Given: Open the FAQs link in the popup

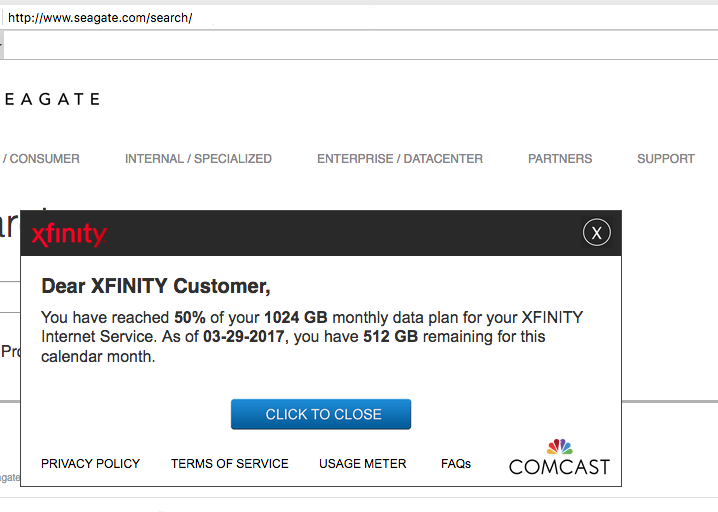Looking at the screenshot, I should [x=456, y=464].
